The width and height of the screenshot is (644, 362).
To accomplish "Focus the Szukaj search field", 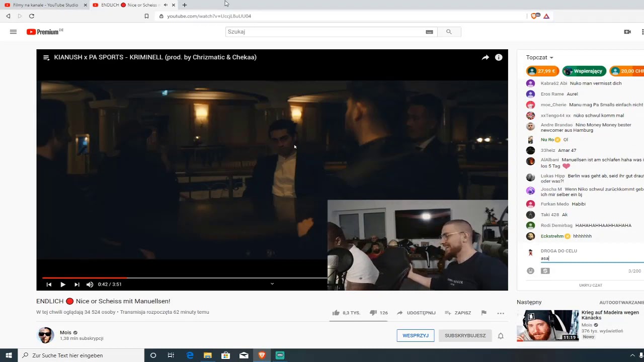I will point(326,32).
